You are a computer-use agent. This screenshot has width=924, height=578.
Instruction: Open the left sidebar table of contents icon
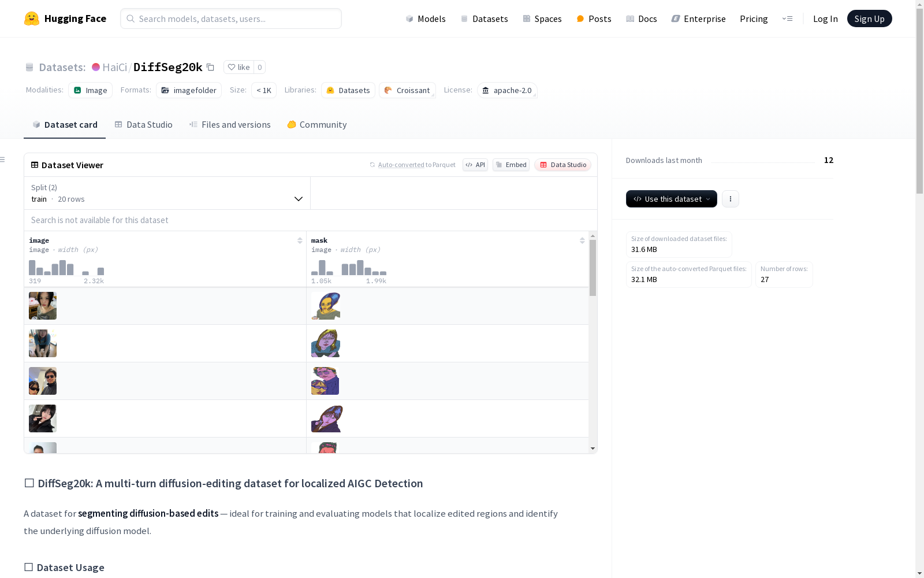point(3,160)
